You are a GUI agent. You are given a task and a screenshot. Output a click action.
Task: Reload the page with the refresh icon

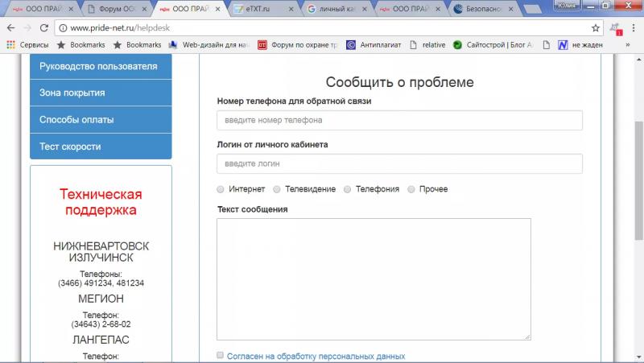pos(44,28)
